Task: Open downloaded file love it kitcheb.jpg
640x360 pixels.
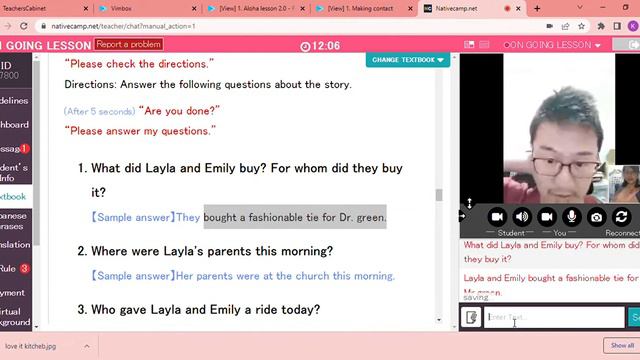Action: 31,346
